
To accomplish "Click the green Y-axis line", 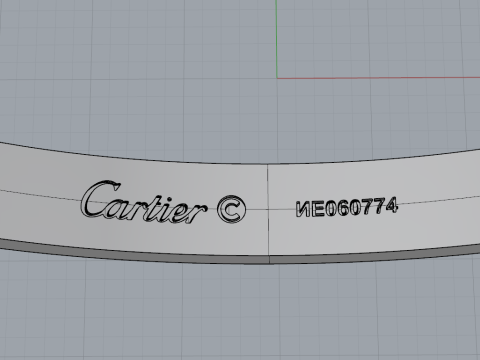I will point(277,39).
